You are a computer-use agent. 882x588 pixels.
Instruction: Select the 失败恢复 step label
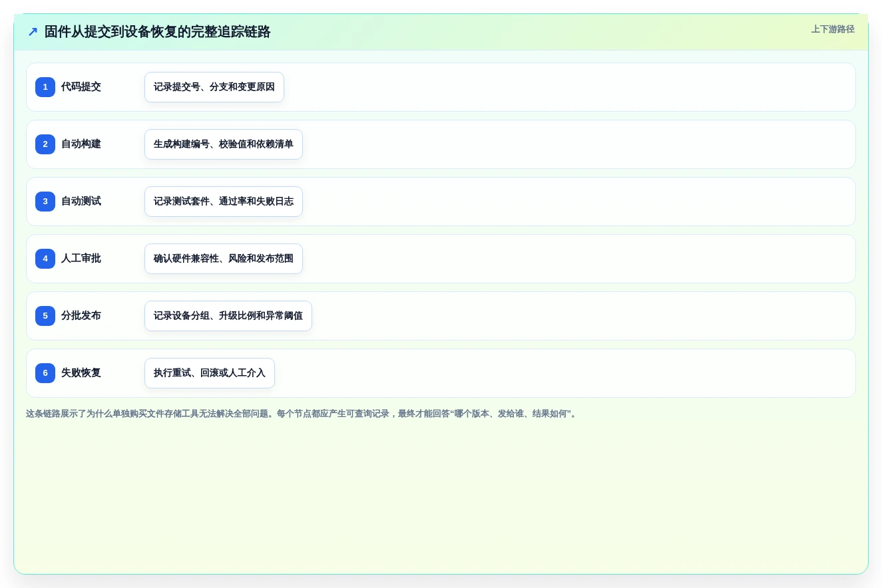click(81, 373)
